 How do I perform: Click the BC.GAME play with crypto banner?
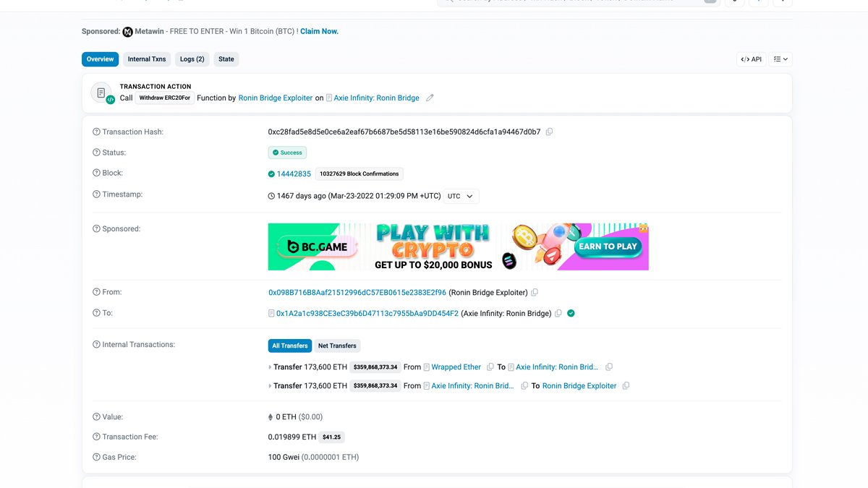point(457,245)
